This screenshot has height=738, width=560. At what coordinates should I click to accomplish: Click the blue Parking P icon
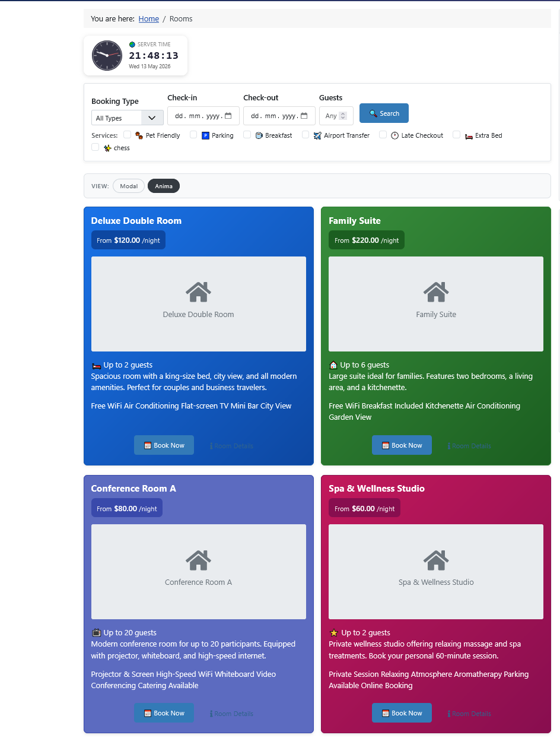pos(205,135)
